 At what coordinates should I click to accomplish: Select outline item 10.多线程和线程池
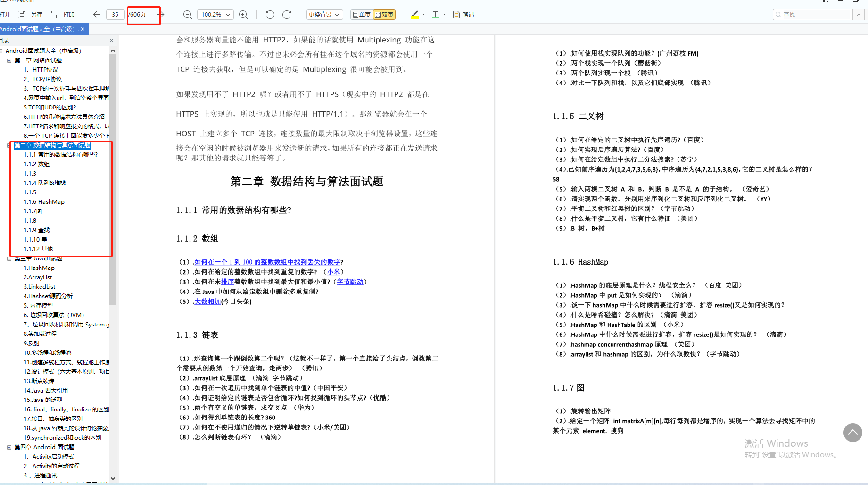pyautogui.click(x=48, y=353)
